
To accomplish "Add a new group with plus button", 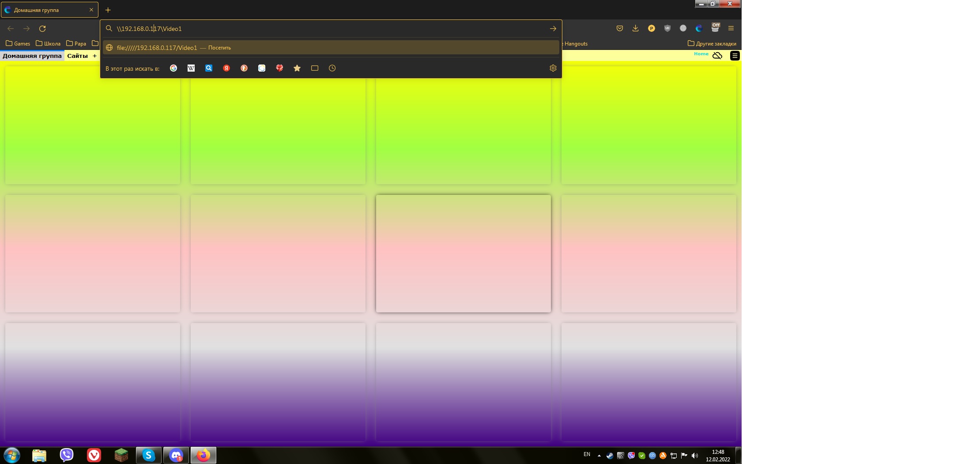I will coord(94,56).
